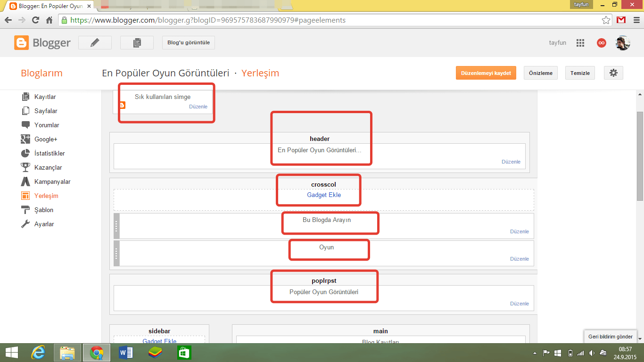
Task: Open the posts list icon beside the pencil
Action: pyautogui.click(x=137, y=43)
